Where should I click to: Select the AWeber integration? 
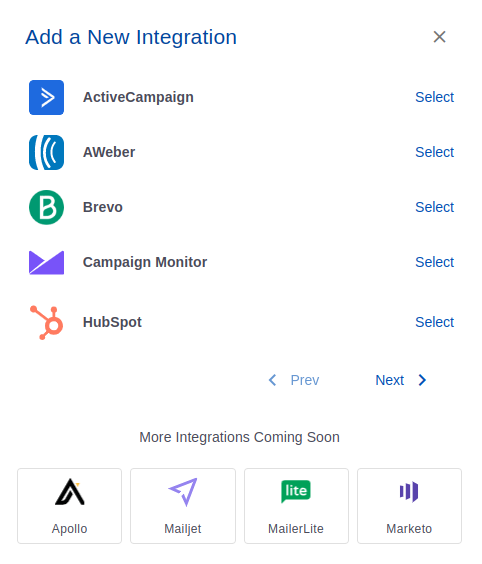(435, 152)
